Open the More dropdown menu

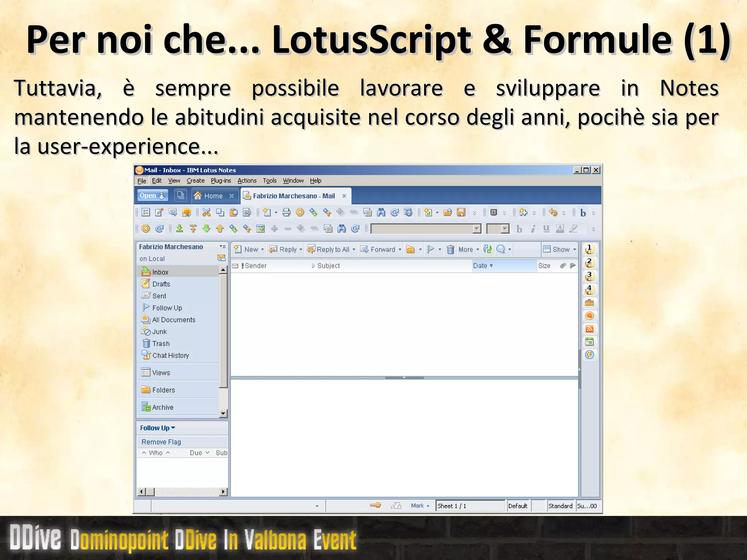click(x=469, y=249)
